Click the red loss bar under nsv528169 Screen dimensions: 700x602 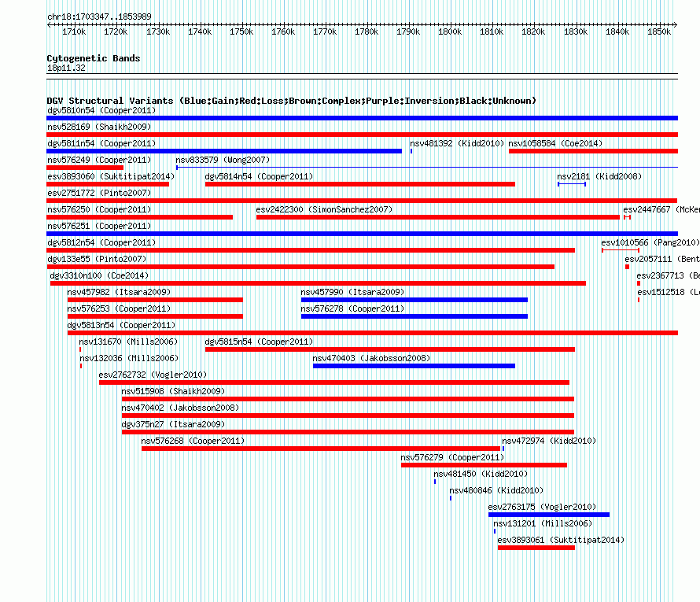(362, 135)
